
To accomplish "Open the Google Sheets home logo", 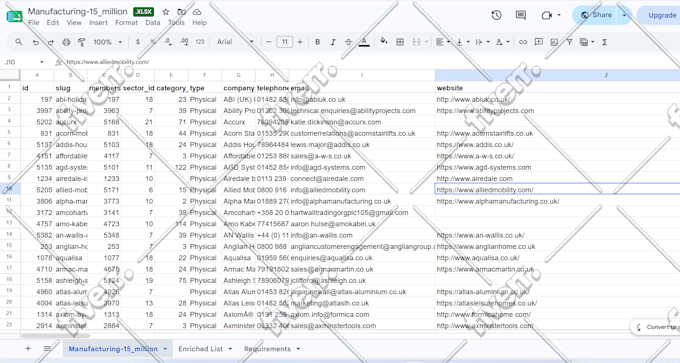I will coord(14,16).
